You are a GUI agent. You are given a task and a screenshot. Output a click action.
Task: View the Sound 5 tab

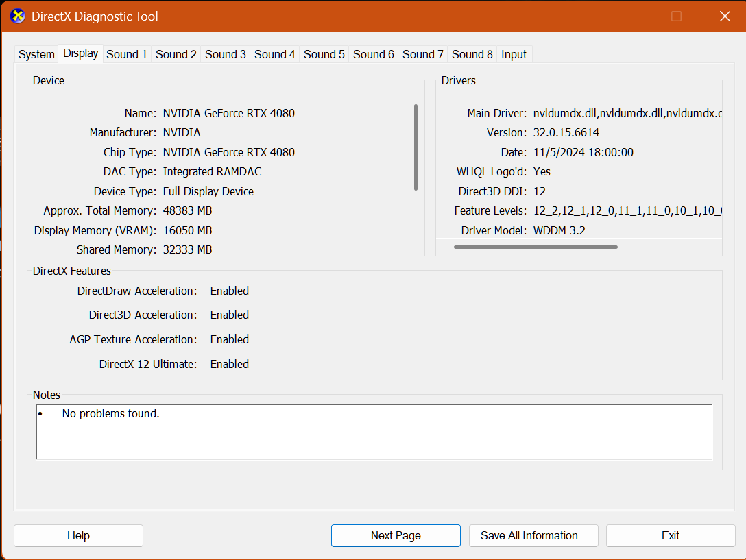pos(324,54)
